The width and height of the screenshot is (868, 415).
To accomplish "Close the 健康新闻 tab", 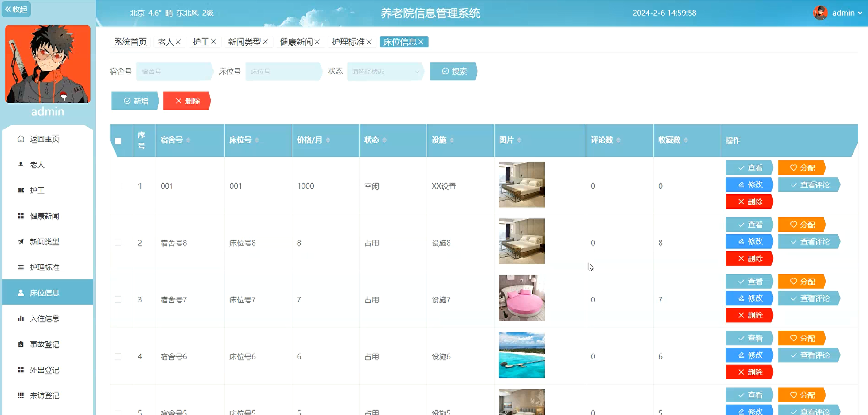I will [x=317, y=42].
